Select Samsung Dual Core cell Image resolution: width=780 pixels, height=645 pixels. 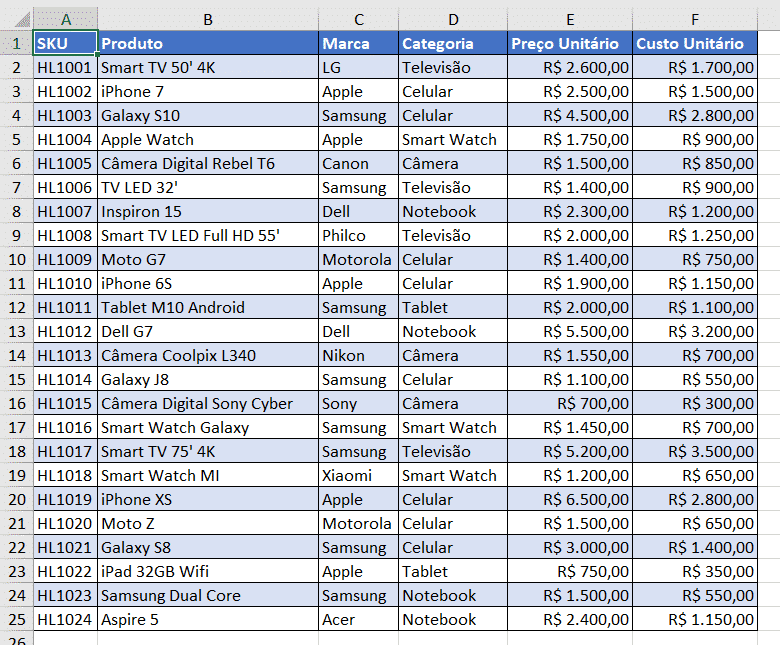(x=208, y=595)
